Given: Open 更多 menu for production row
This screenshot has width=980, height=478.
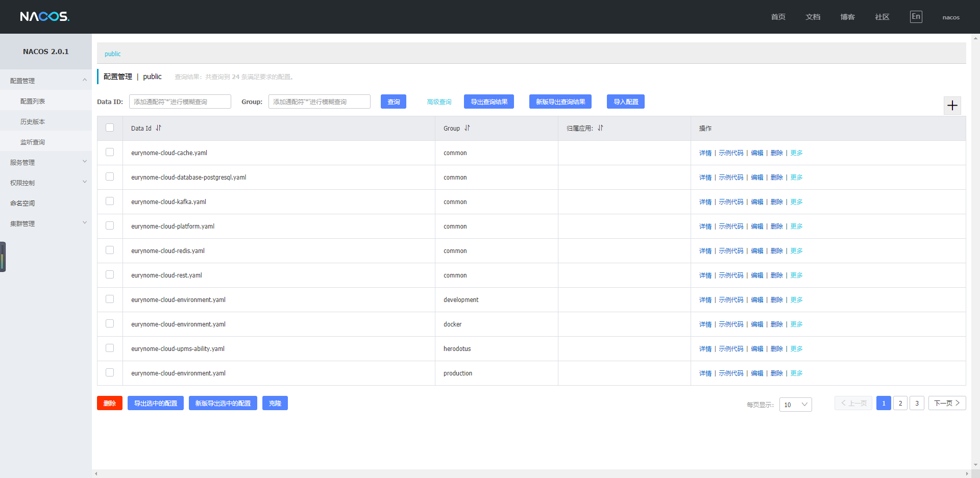Looking at the screenshot, I should [796, 373].
